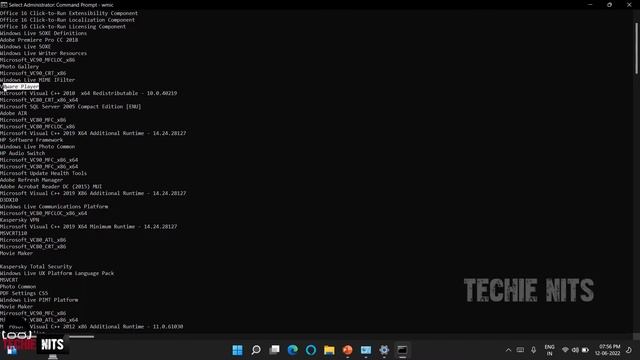
Task: Click 'Windows Live SOXE Definitions' line
Action: 43,33
